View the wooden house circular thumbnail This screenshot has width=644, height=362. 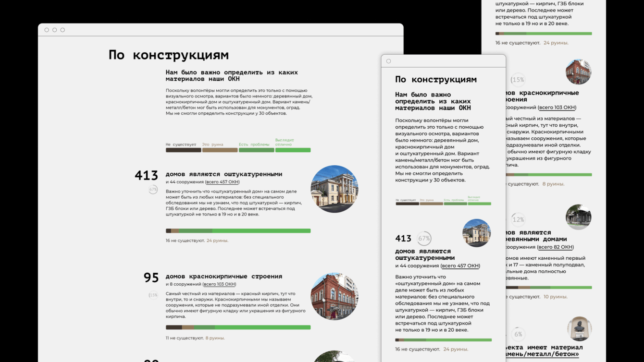point(578,217)
